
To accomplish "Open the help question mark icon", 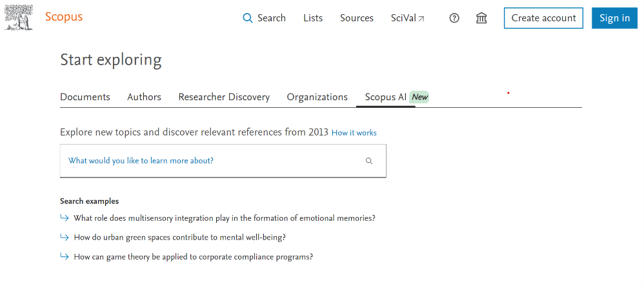I will 454,18.
